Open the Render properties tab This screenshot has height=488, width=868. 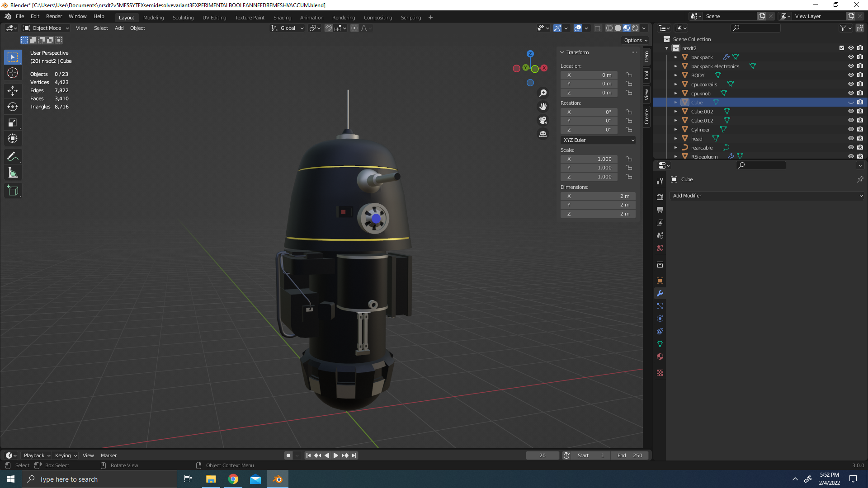[660, 197]
